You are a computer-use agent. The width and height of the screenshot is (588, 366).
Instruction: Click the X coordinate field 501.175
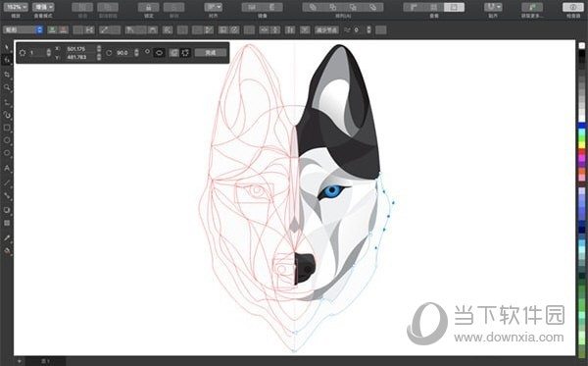(79, 49)
